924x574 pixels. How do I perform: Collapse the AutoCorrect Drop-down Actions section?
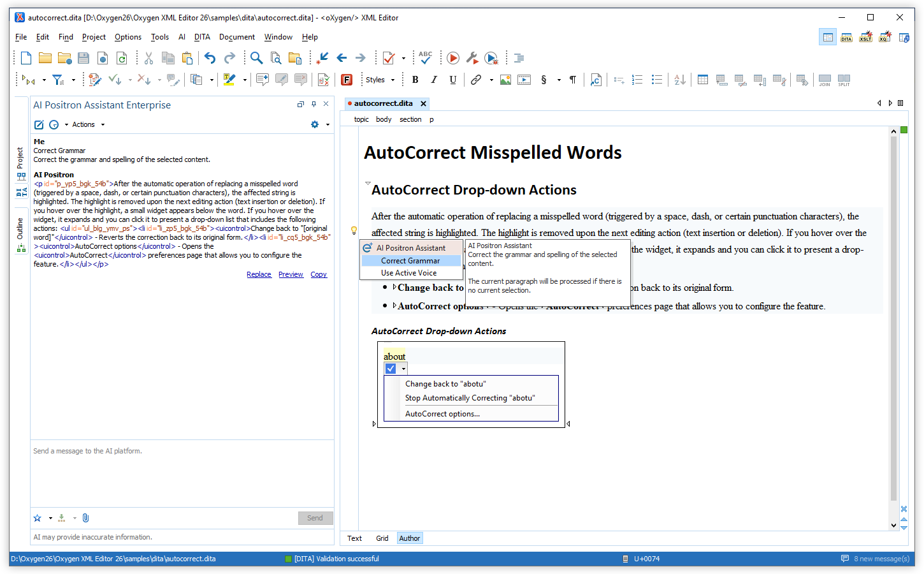368,183
